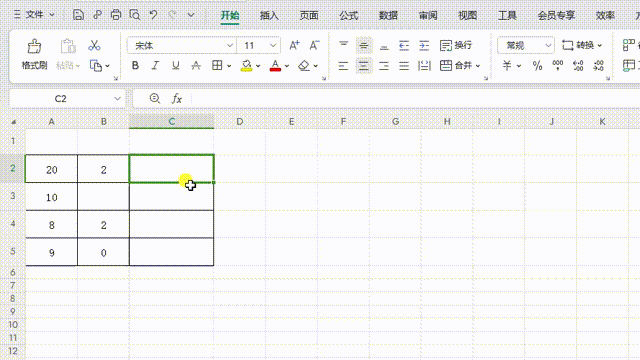Align text to top
The image size is (640, 360).
tap(344, 45)
